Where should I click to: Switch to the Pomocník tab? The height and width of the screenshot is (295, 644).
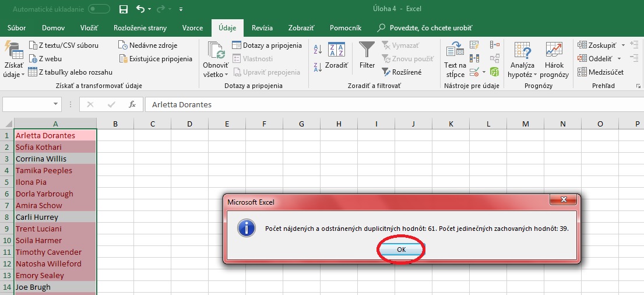click(346, 28)
